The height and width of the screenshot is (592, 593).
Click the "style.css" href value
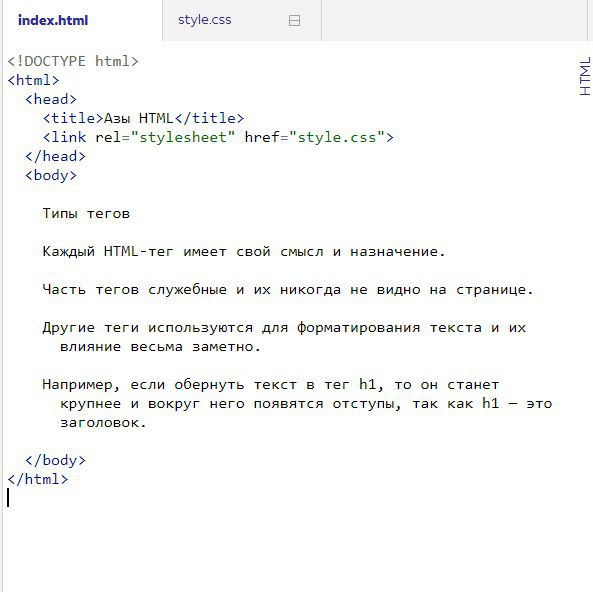(x=337, y=137)
